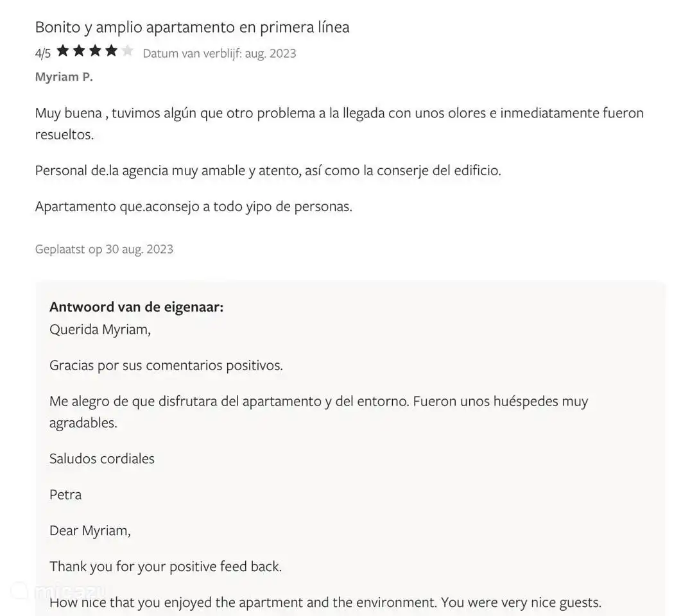The height and width of the screenshot is (616, 699).
Task: Click the 'Saludos cordiales' line
Action: (x=102, y=459)
